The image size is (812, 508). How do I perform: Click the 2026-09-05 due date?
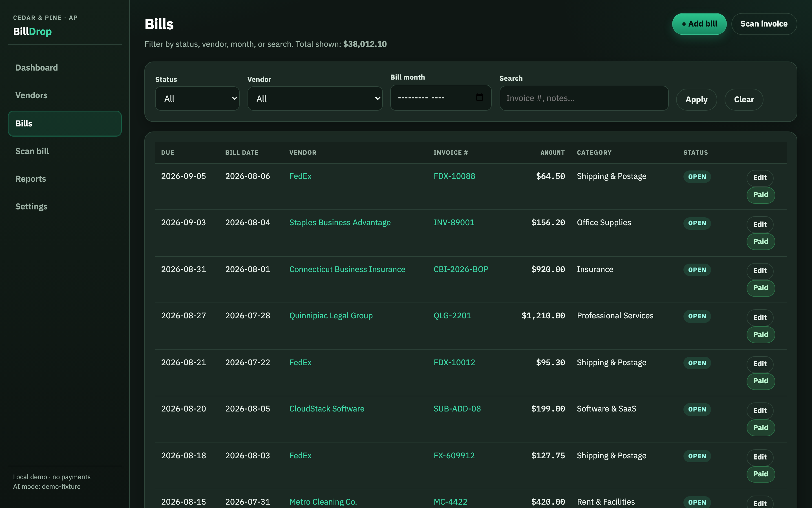(184, 176)
